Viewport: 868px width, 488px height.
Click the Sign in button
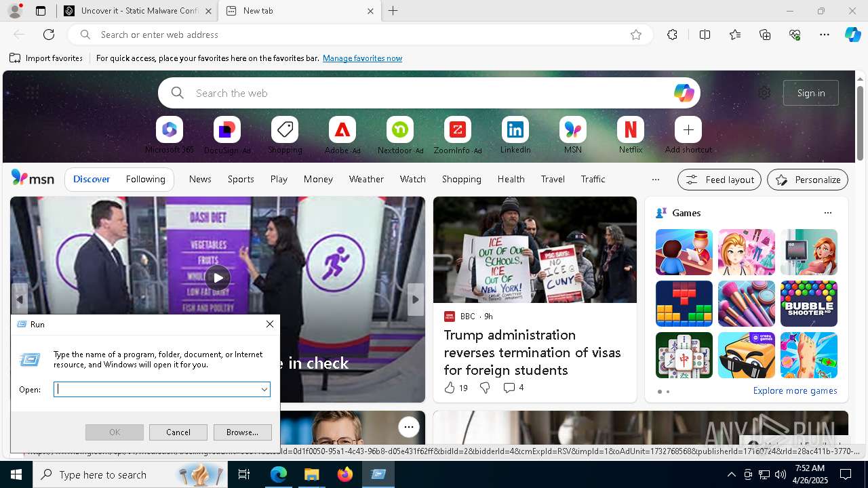tap(811, 93)
